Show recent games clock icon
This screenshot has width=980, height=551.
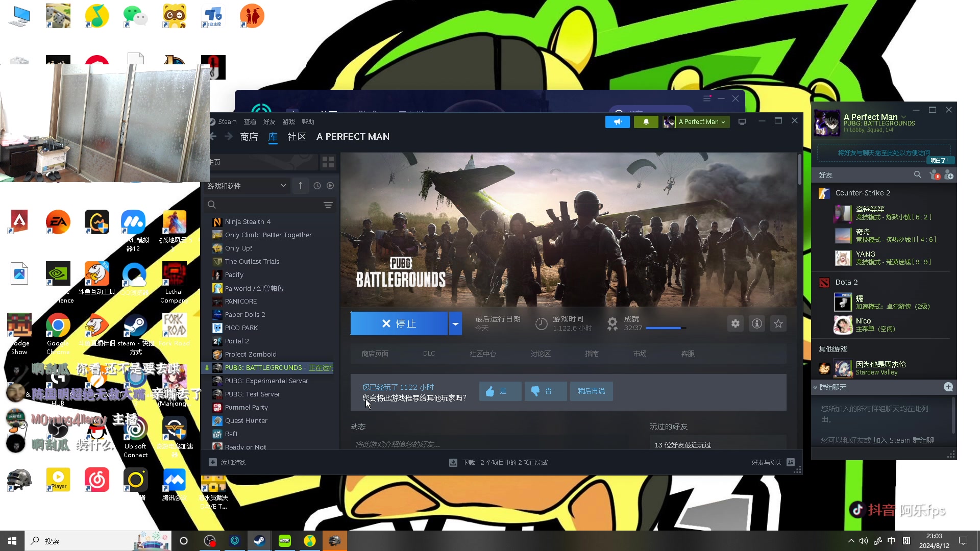317,186
